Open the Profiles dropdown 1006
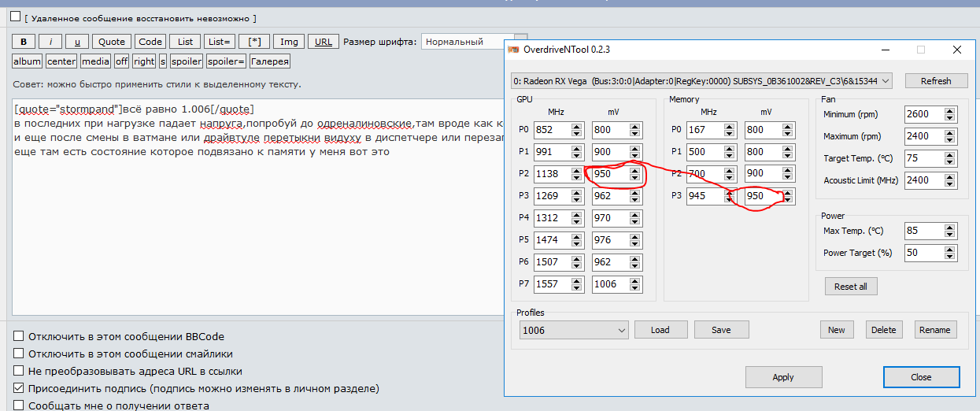Screen dimensions: 980x411 (574, 330)
